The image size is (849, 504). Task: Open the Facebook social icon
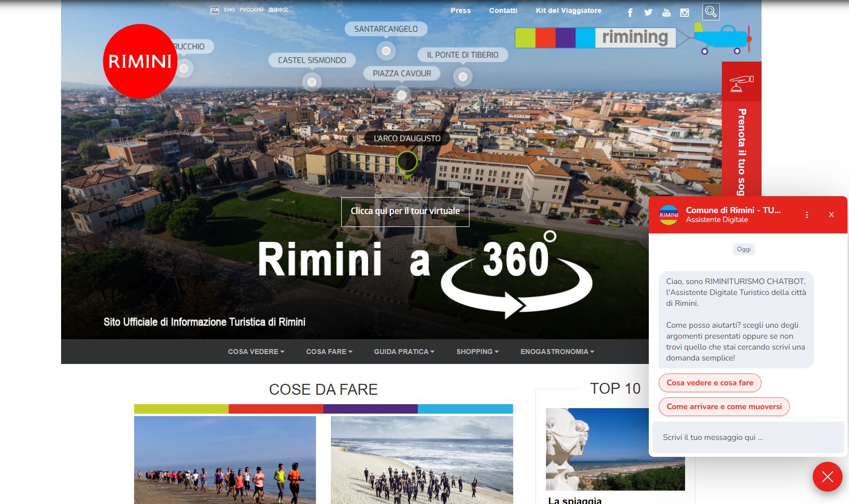[630, 12]
